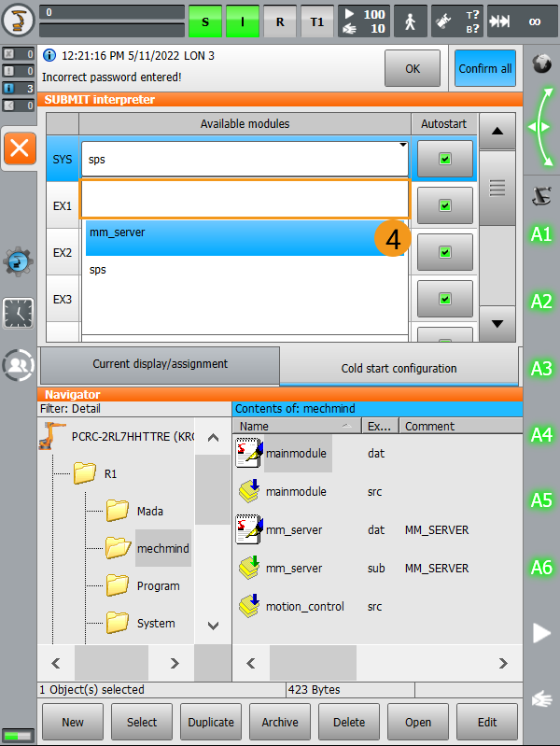Click up arrow of modules scrollbar

pyautogui.click(x=497, y=132)
